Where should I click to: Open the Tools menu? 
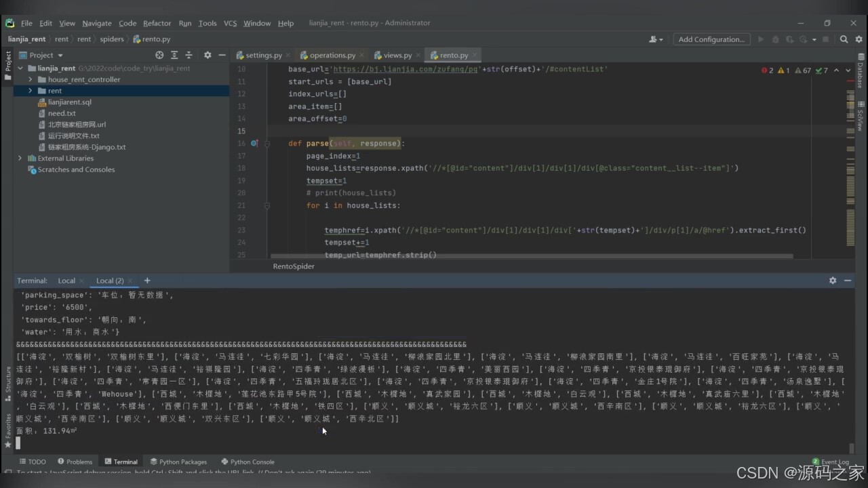[208, 23]
